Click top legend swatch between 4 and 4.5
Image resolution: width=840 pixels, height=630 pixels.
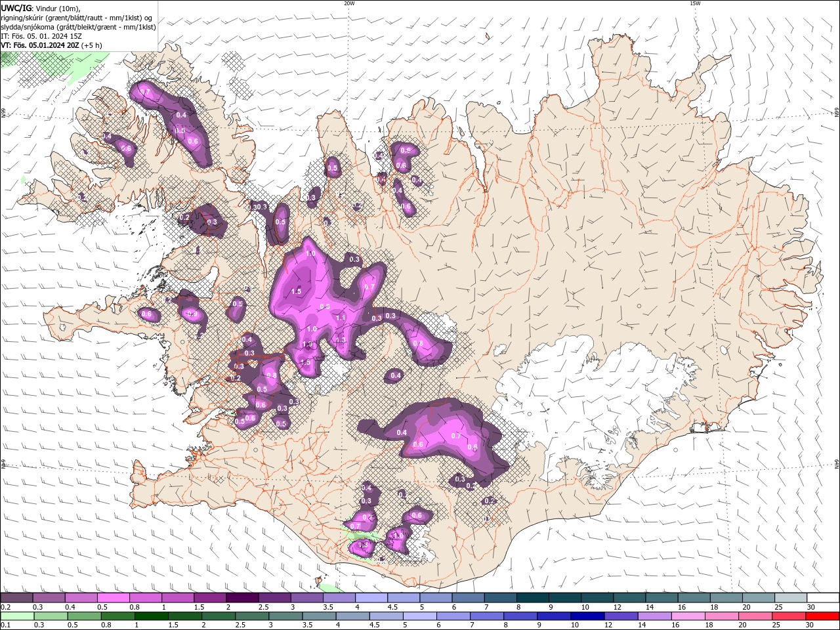tap(371, 598)
